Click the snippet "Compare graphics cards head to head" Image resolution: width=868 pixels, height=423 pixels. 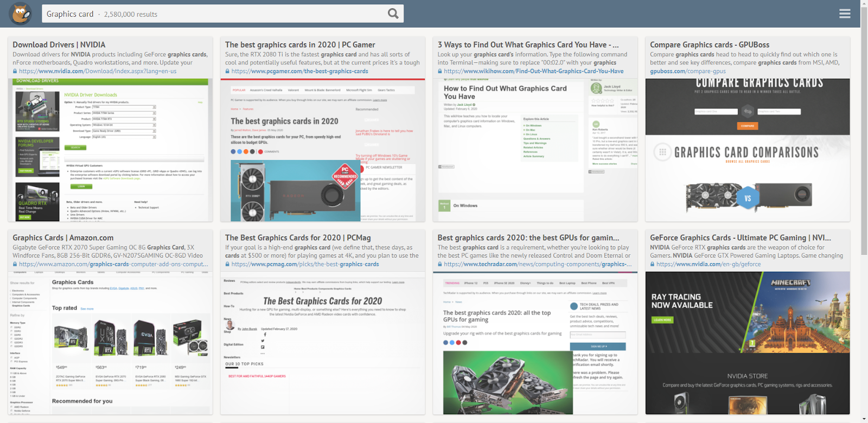745,59
